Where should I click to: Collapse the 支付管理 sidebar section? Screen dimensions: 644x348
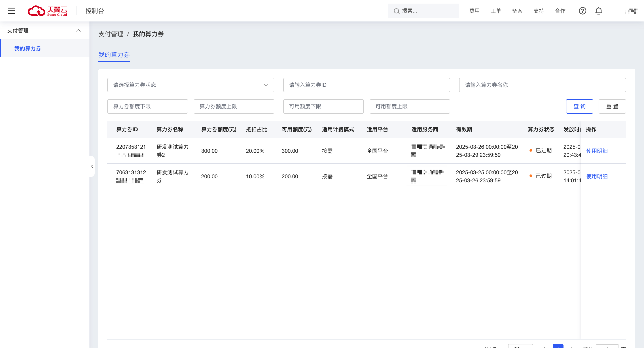[x=78, y=30]
